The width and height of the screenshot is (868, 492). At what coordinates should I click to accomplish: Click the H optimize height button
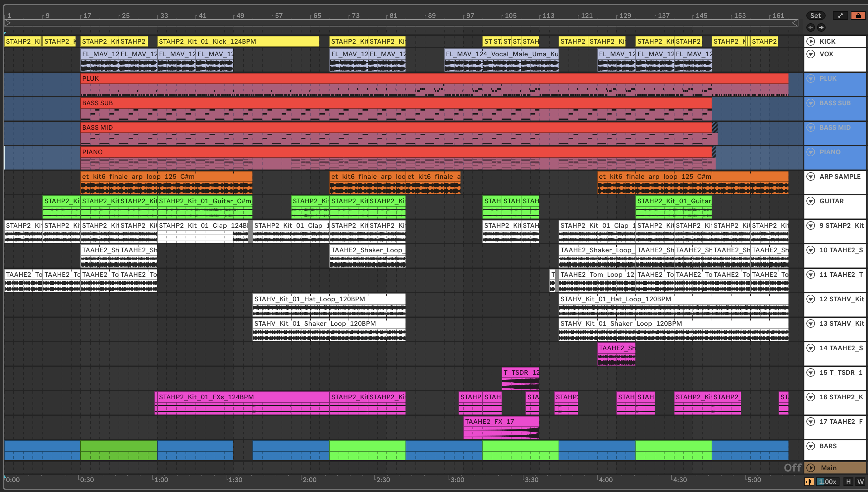pos(848,481)
